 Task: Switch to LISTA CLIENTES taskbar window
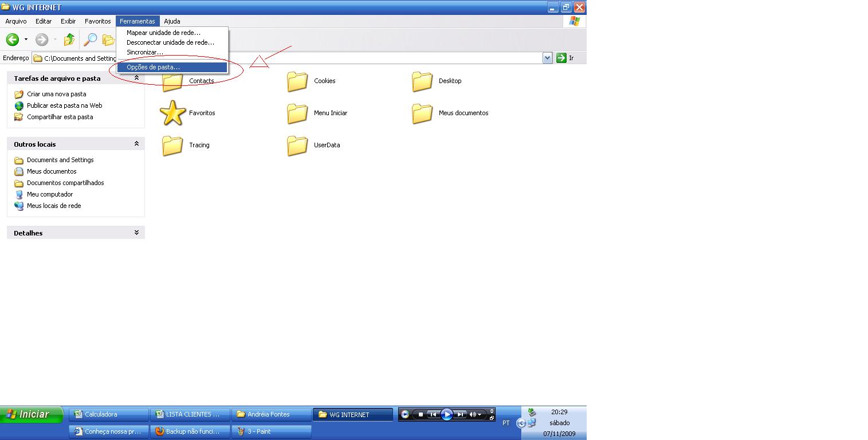click(x=190, y=414)
